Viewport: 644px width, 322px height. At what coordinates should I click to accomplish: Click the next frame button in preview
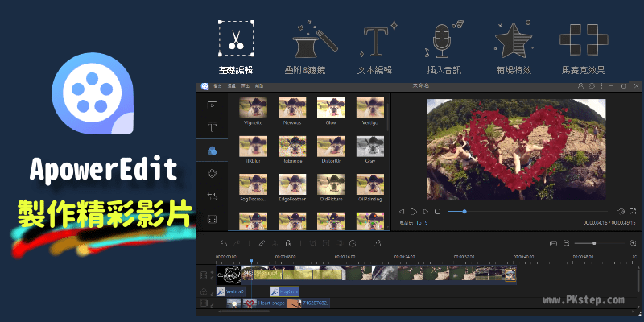tap(426, 212)
